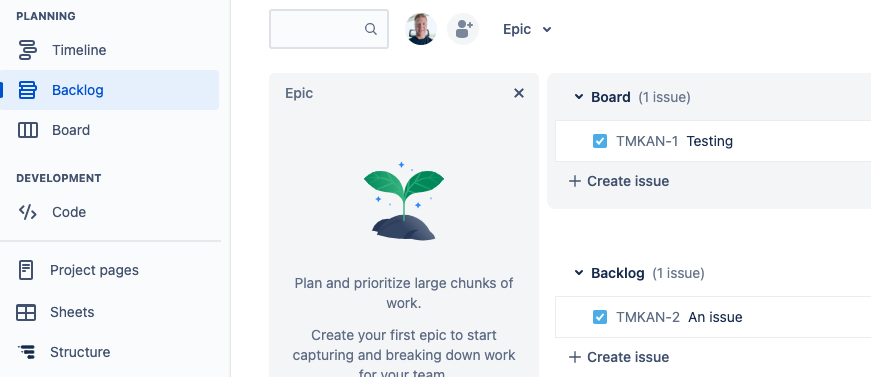Click the Sheets grid icon
Viewport: 871px width, 377px height.
(x=26, y=312)
